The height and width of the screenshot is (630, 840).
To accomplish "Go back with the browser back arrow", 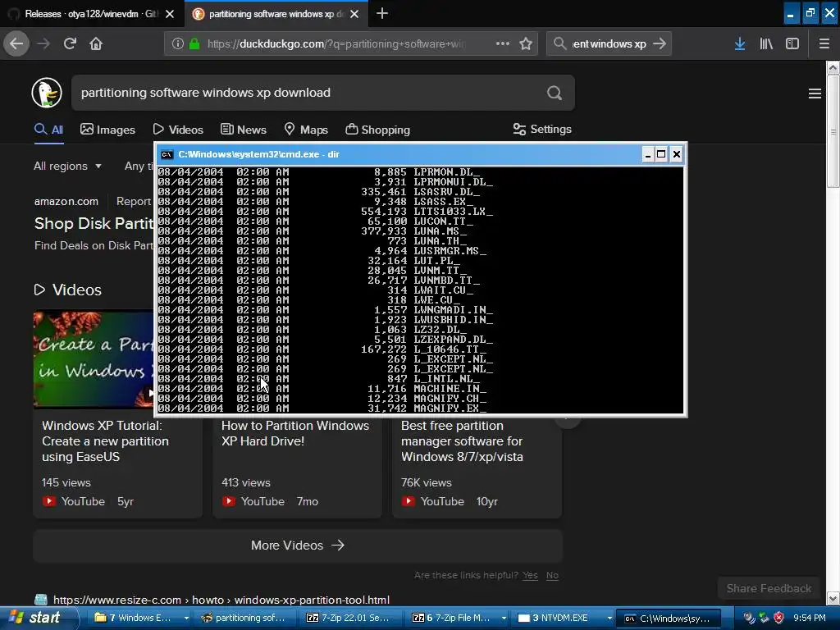I will point(16,43).
